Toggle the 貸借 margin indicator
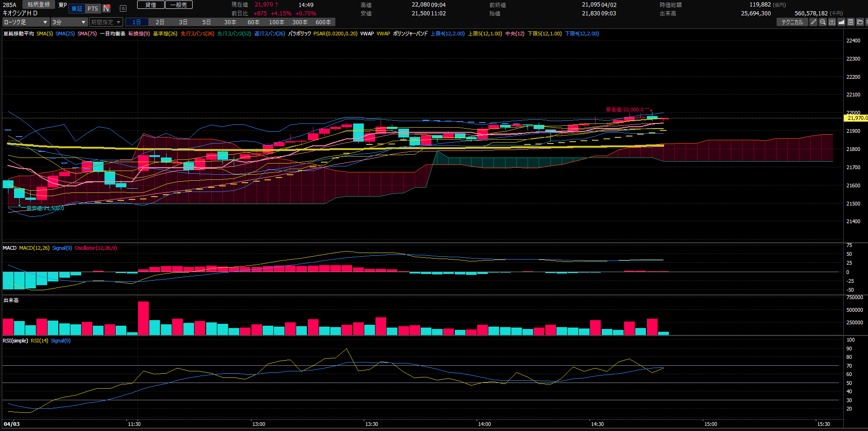The width and height of the screenshot is (868, 431). coord(151,5)
